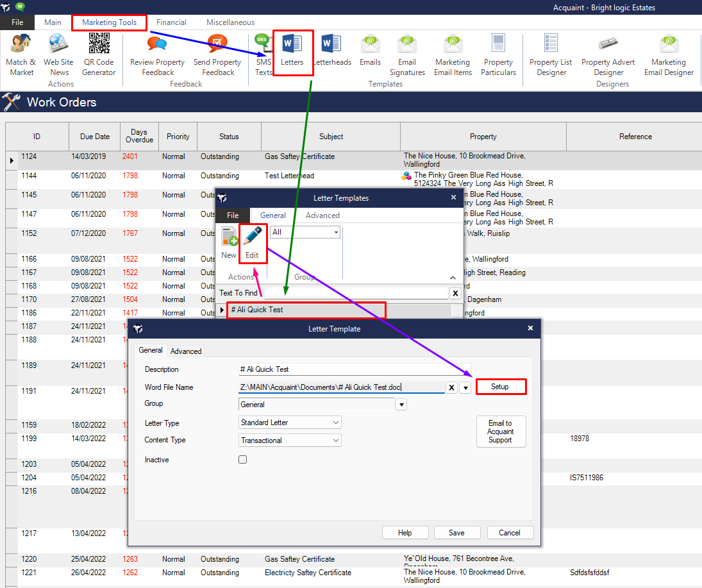Click the QR Code Generator icon

tap(99, 54)
